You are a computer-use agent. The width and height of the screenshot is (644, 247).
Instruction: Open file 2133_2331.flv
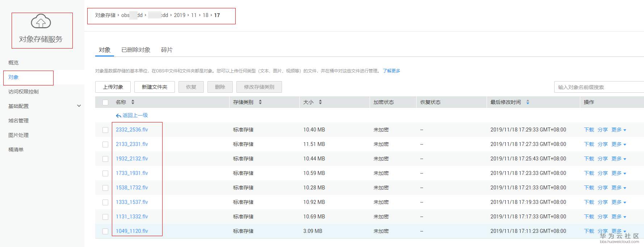click(x=132, y=144)
